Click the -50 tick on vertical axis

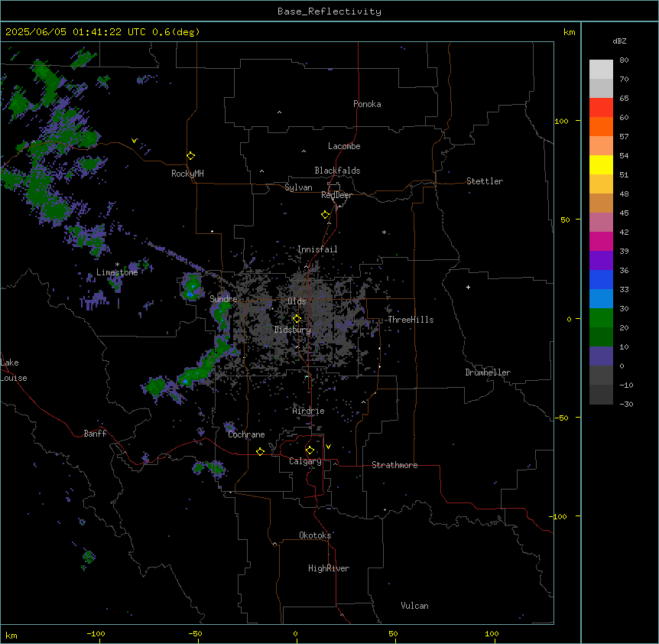tap(561, 418)
